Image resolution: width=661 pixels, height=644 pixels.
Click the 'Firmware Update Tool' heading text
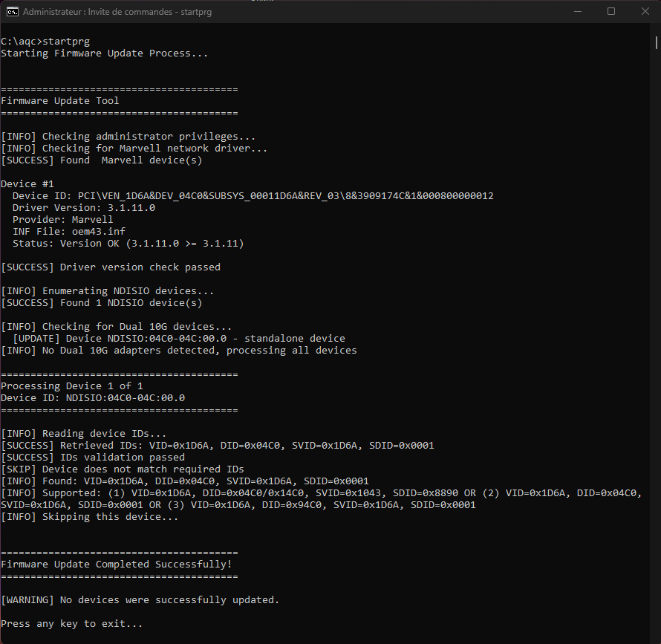point(59,101)
